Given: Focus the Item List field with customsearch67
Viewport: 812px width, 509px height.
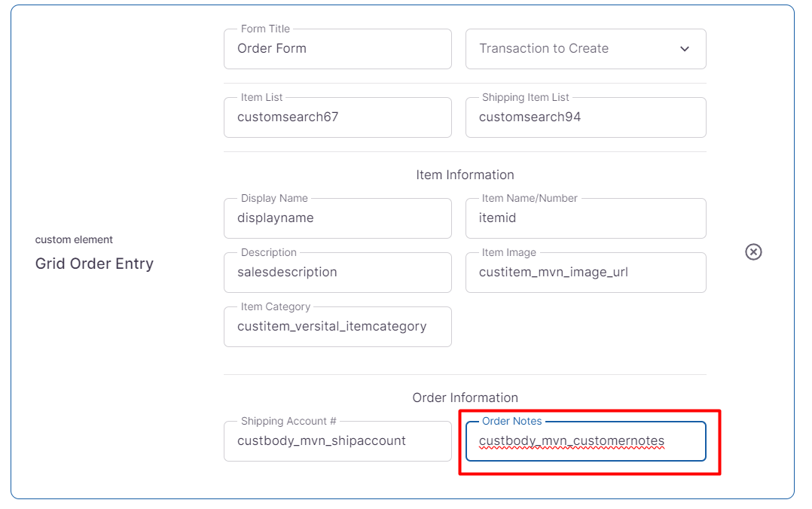Looking at the screenshot, I should pos(337,117).
